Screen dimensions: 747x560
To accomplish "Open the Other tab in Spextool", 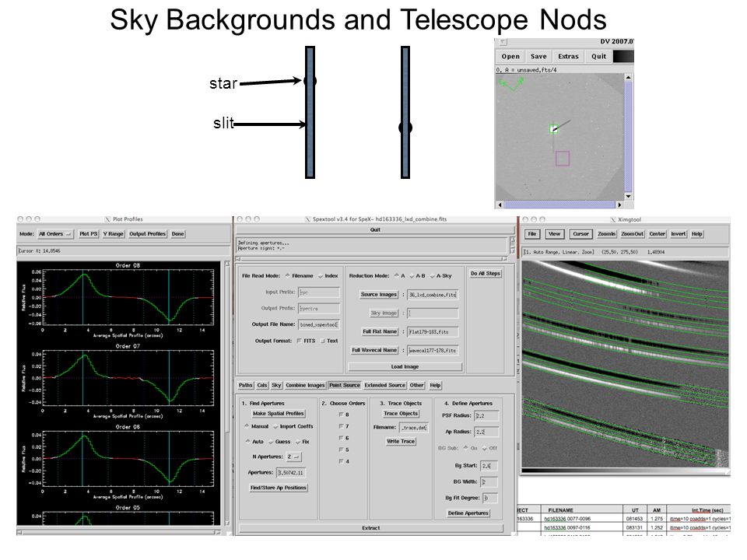I will 416,385.
